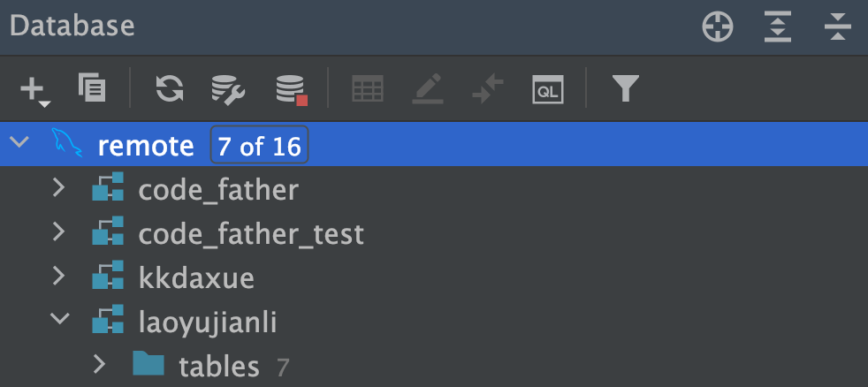Expand the tables folder
The width and height of the screenshot is (868, 387).
point(100,365)
